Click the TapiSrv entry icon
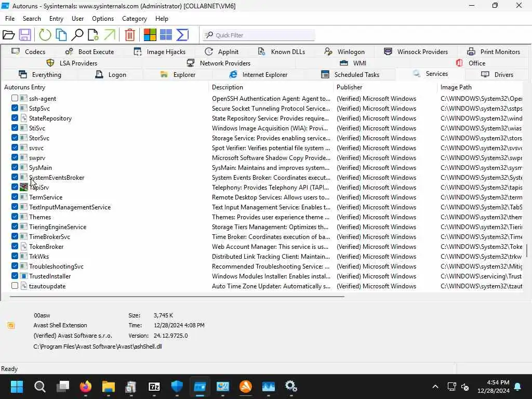Image resolution: width=532 pixels, height=399 pixels. (24, 187)
